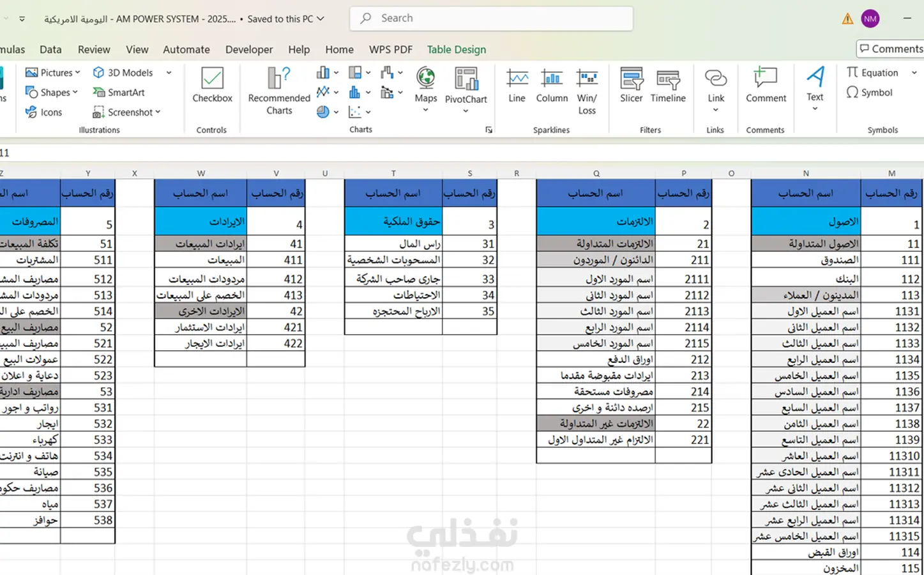Add a Slicer filter
Viewport: 924px width, 575px height.
[632, 86]
